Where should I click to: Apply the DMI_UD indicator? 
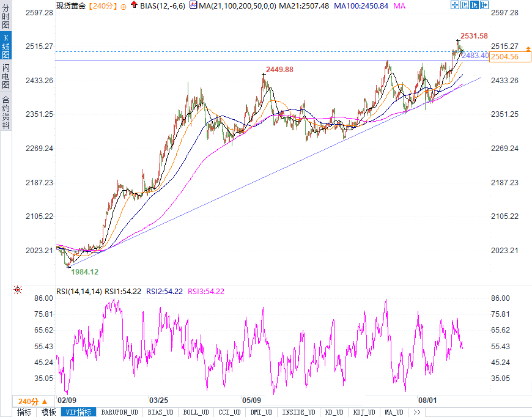(261, 412)
